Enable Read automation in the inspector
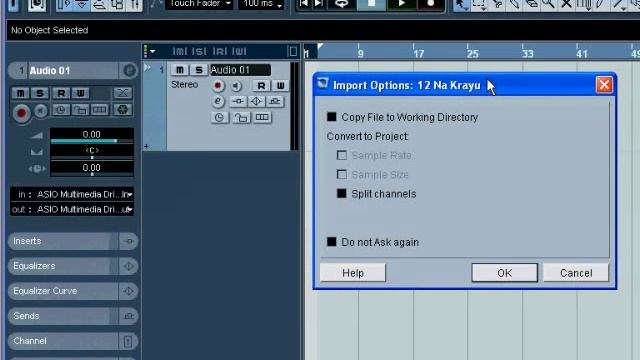 (x=61, y=93)
